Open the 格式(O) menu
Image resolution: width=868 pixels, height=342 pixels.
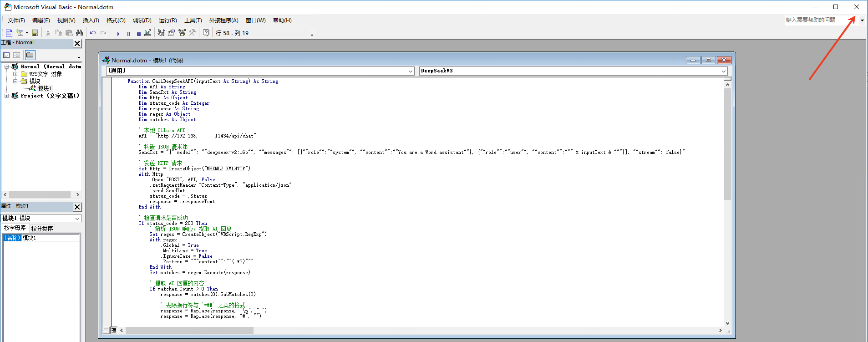[116, 20]
